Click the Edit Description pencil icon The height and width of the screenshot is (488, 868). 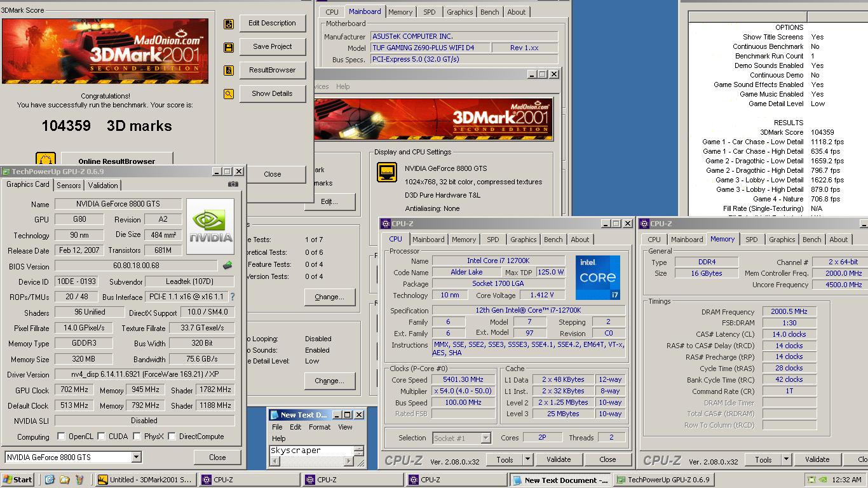pos(229,24)
